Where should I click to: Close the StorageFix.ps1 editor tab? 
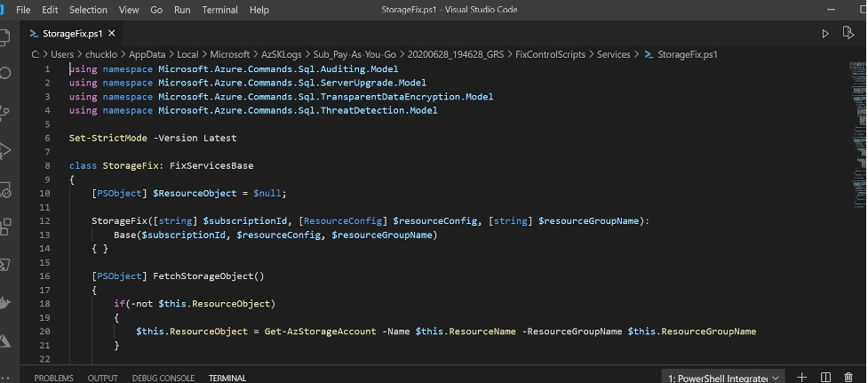(112, 34)
